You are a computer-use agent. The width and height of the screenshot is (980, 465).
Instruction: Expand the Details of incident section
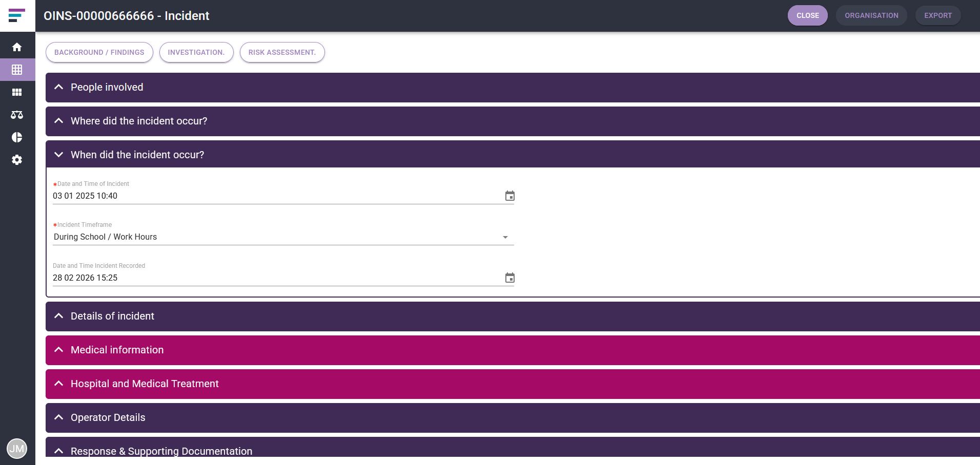(x=513, y=316)
